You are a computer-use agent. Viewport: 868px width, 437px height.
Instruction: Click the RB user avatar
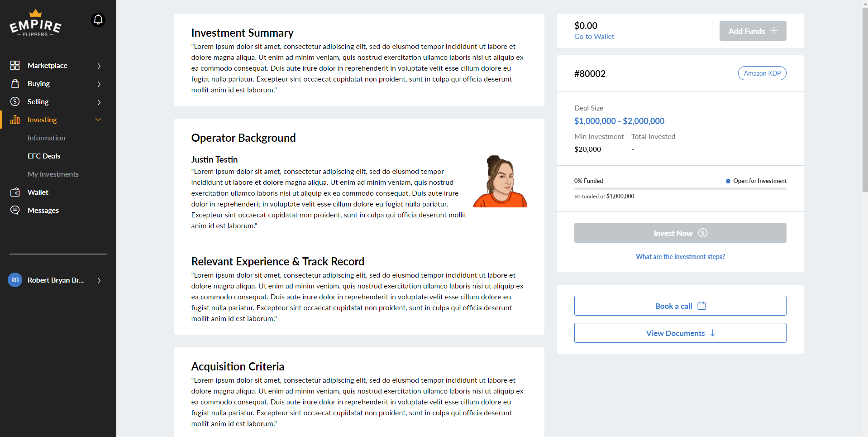coord(15,280)
